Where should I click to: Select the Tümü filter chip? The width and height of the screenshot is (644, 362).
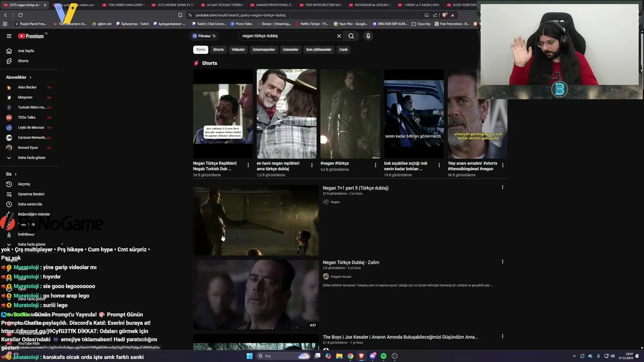pos(201,50)
